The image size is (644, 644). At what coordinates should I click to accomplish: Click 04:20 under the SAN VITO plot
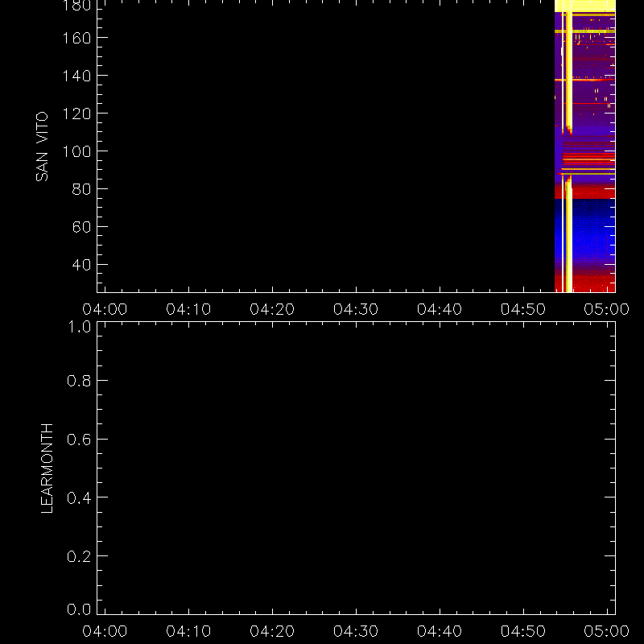pyautogui.click(x=272, y=309)
